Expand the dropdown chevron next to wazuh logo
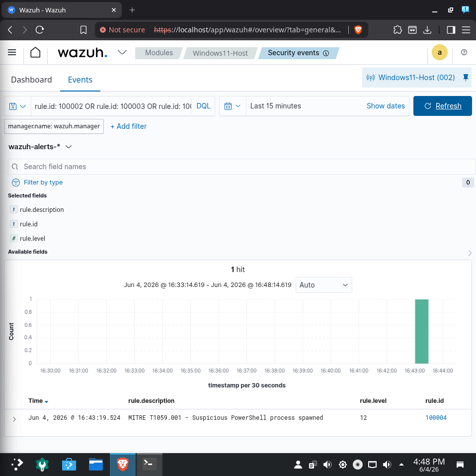This screenshot has width=476, height=476. point(122,53)
